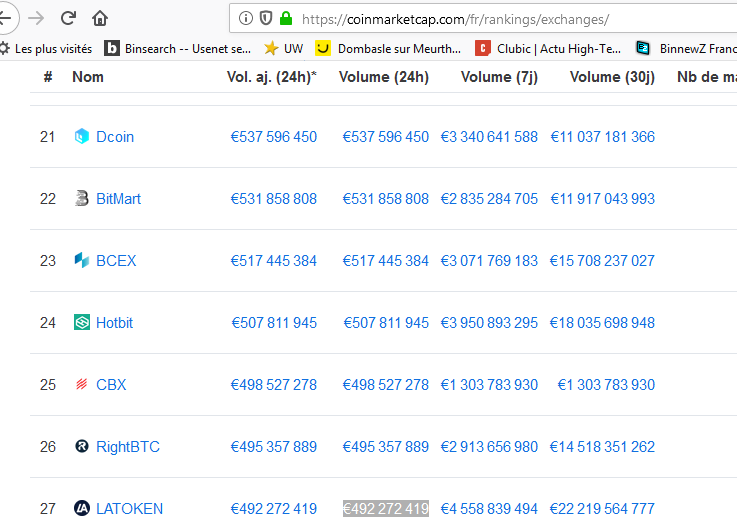
Task: Click BitMart 24h volume €531 858 808
Action: 385,199
